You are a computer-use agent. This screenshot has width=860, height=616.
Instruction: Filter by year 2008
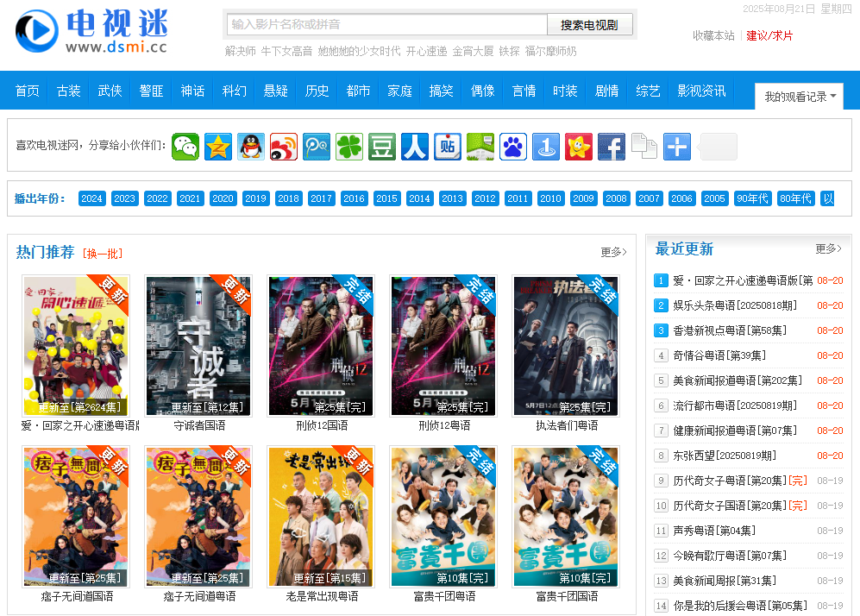click(616, 198)
